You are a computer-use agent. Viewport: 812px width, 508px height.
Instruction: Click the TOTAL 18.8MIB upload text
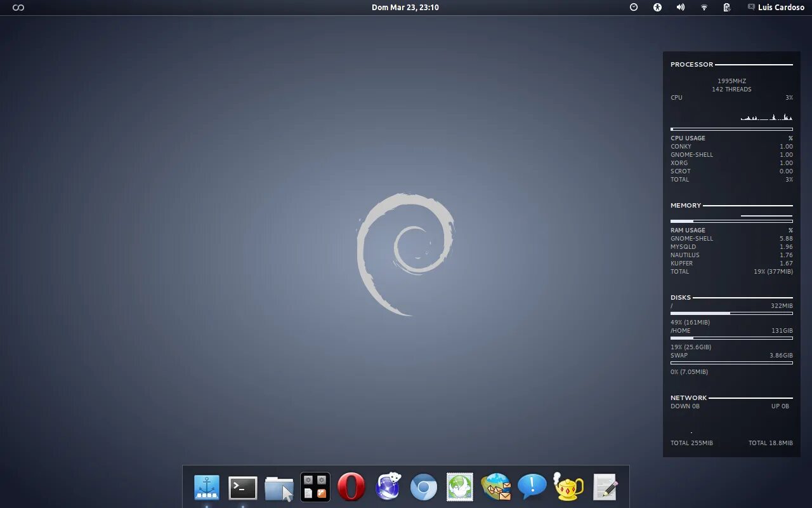tap(771, 443)
